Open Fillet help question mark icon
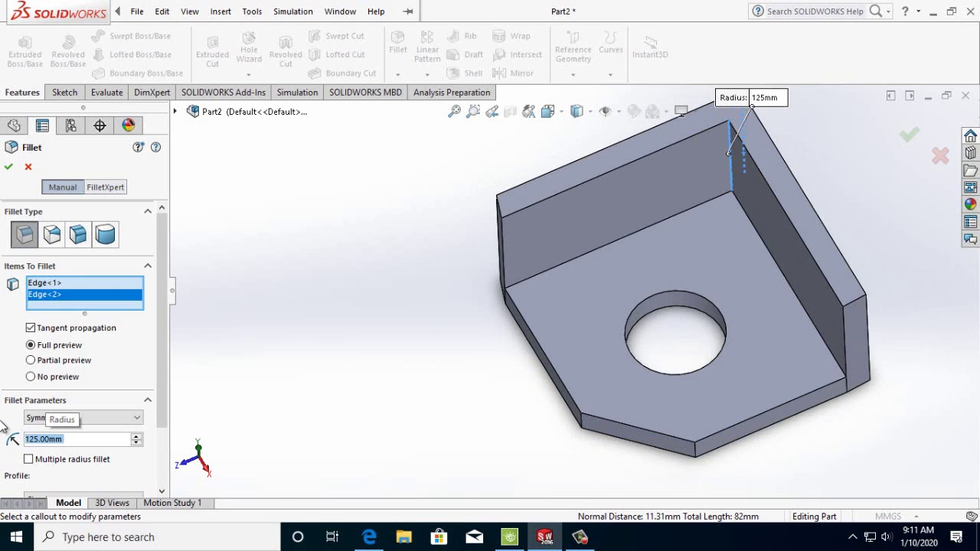 [x=156, y=147]
